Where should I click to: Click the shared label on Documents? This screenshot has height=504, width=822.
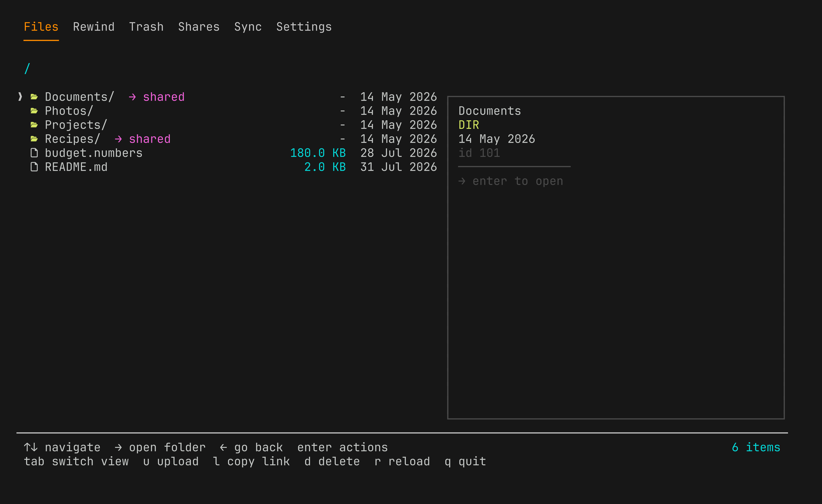164,97
